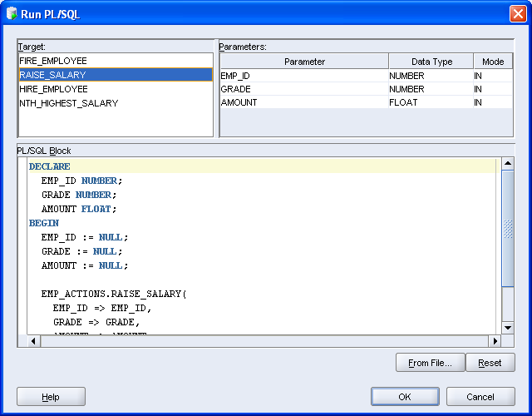Cancel the Run PL/SQL dialog

point(480,397)
